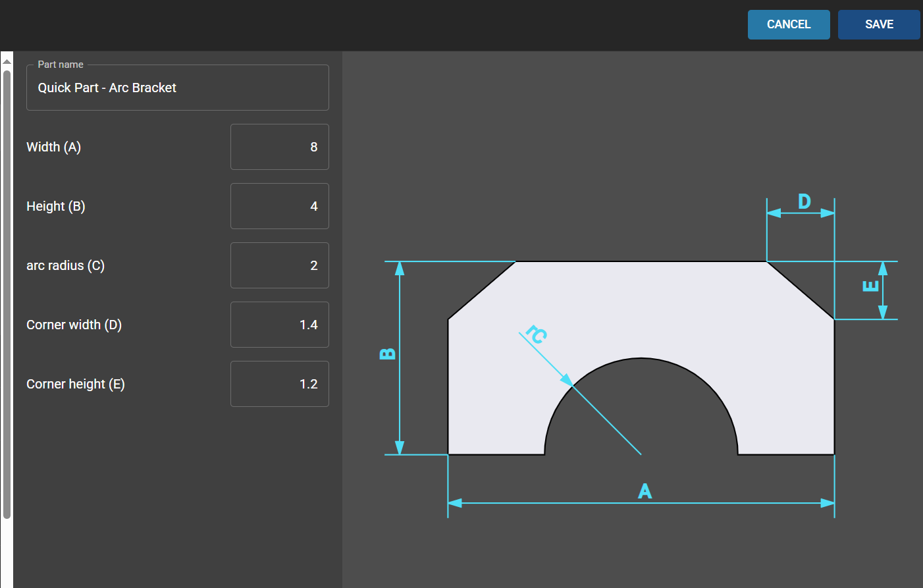Click dimension letter E beside the corner
This screenshot has width=923, height=588.
[x=870, y=286]
